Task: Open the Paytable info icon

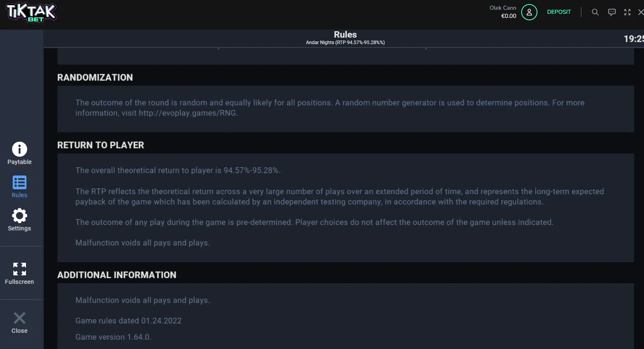Action: pos(19,149)
